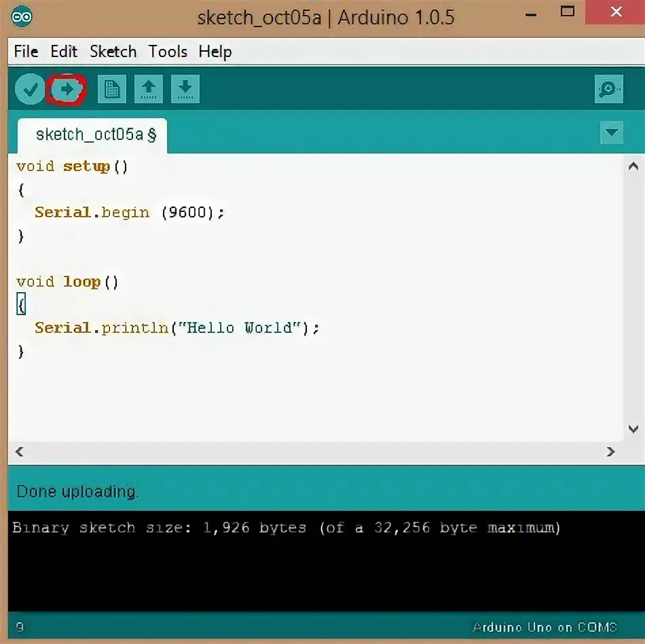This screenshot has width=645, height=644.
Task: Expand the tab options dropdown arrow
Action: click(x=612, y=132)
